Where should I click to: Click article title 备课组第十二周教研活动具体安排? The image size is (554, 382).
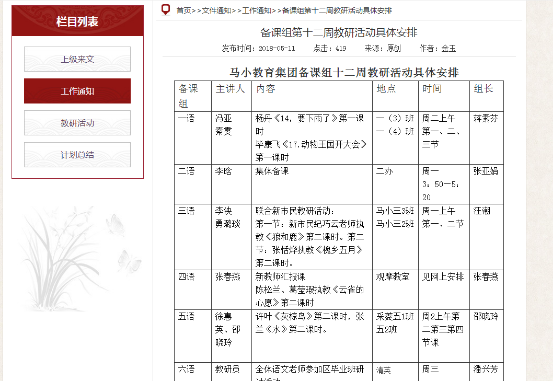(339, 33)
